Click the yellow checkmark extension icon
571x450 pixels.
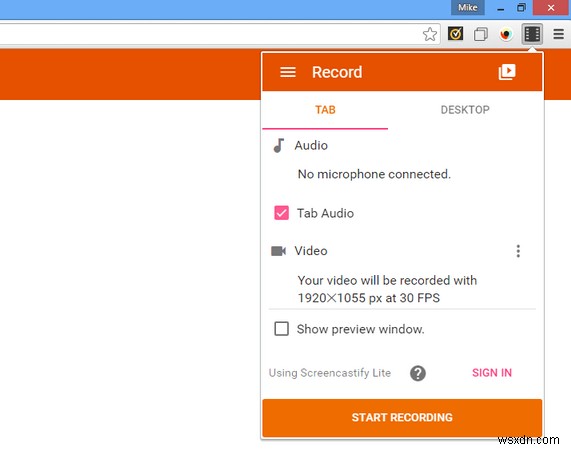[x=455, y=34]
